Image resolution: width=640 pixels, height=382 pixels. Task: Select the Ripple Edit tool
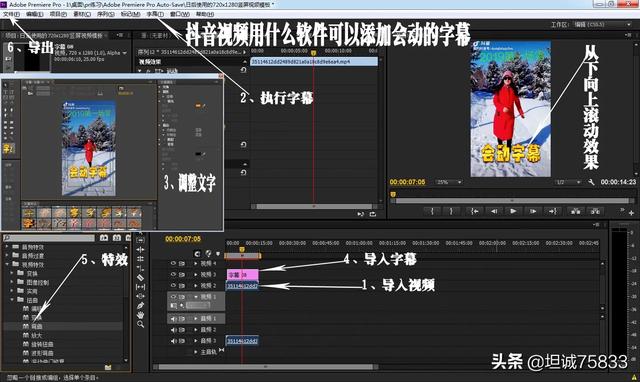tap(140, 249)
